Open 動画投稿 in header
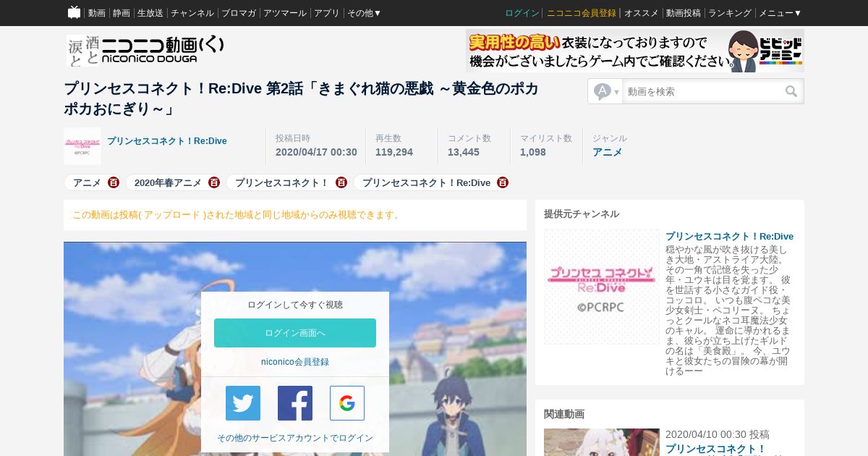The width and height of the screenshot is (868, 456). pos(684,13)
